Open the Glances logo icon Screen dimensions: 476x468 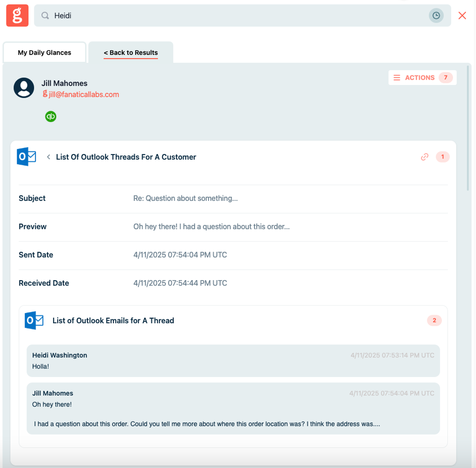(17, 15)
